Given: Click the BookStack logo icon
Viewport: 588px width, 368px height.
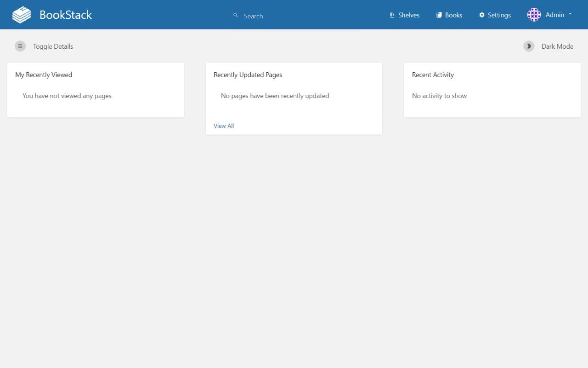Looking at the screenshot, I should (21, 14).
